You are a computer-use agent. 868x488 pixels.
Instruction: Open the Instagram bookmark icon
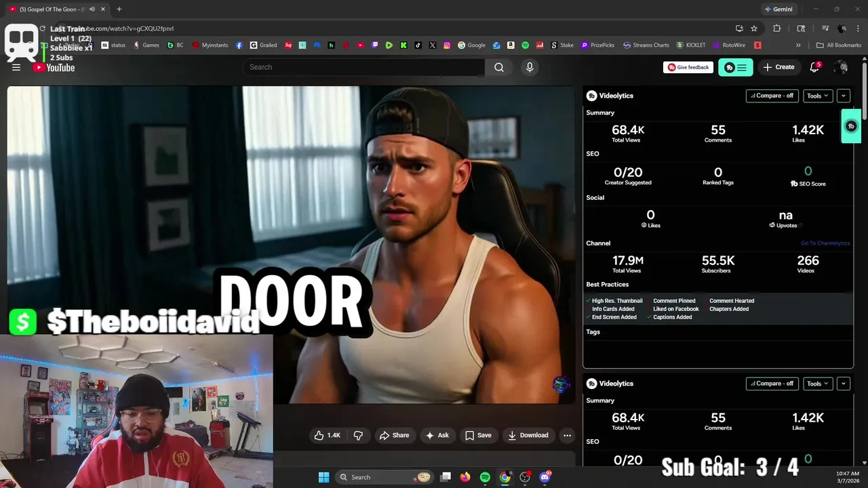click(x=447, y=45)
